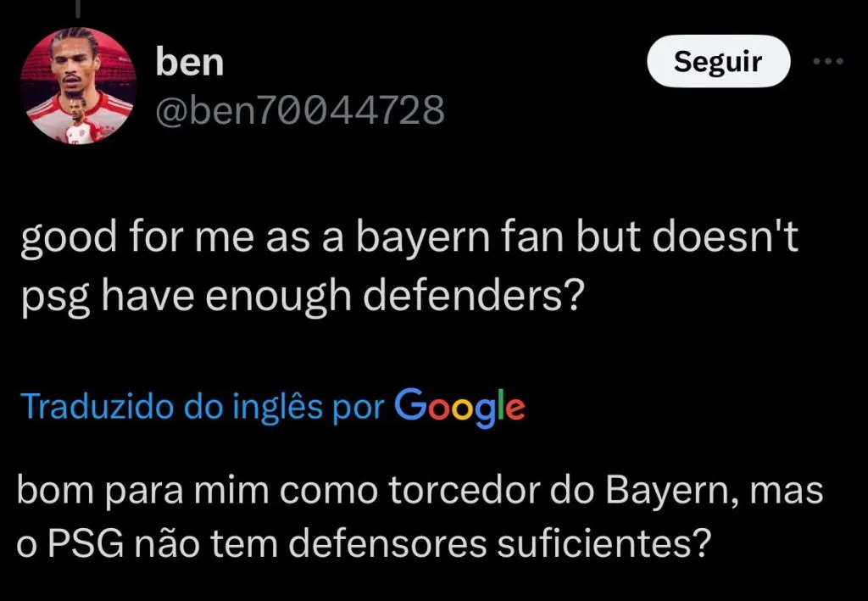Viewport: 868px width, 601px height.
Task: Click the display name "ben"
Action: 189,63
